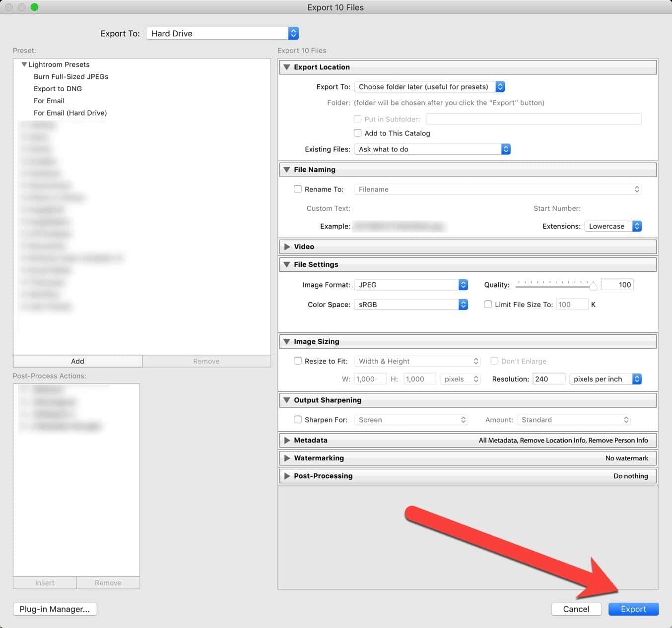Click the Resolution input field

point(549,379)
